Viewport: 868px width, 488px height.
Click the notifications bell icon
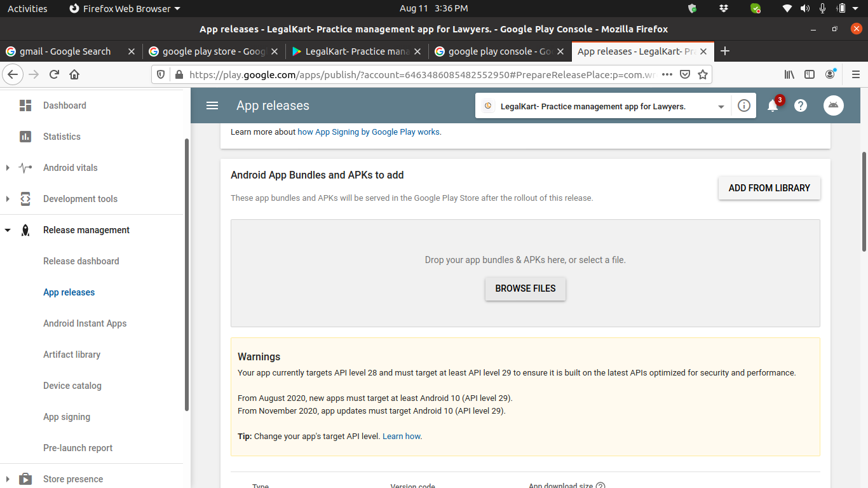tap(773, 106)
